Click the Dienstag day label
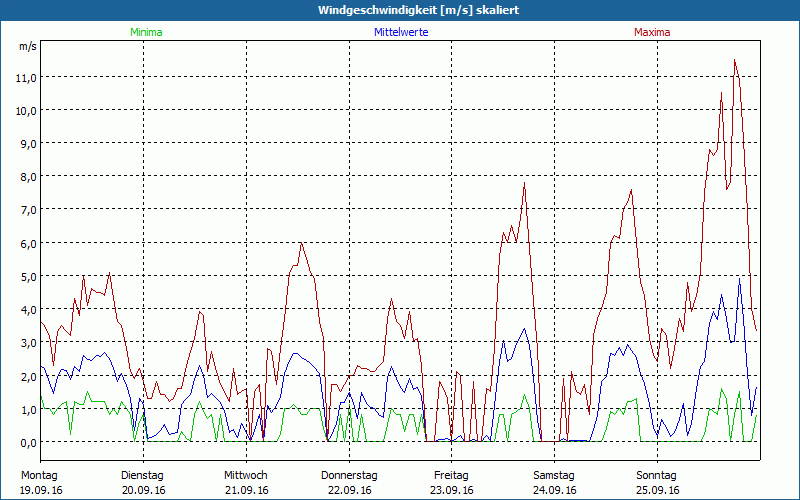 point(142,476)
